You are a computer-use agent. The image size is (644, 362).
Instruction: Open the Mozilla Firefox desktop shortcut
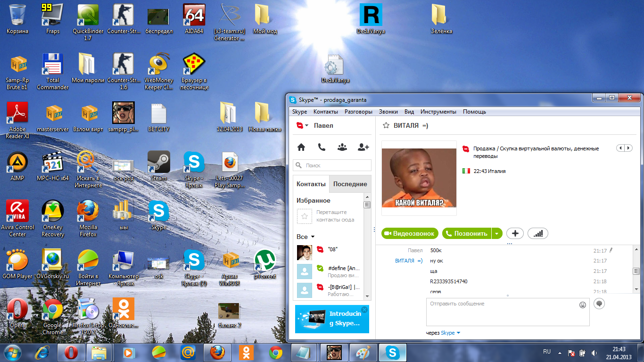tap(88, 219)
